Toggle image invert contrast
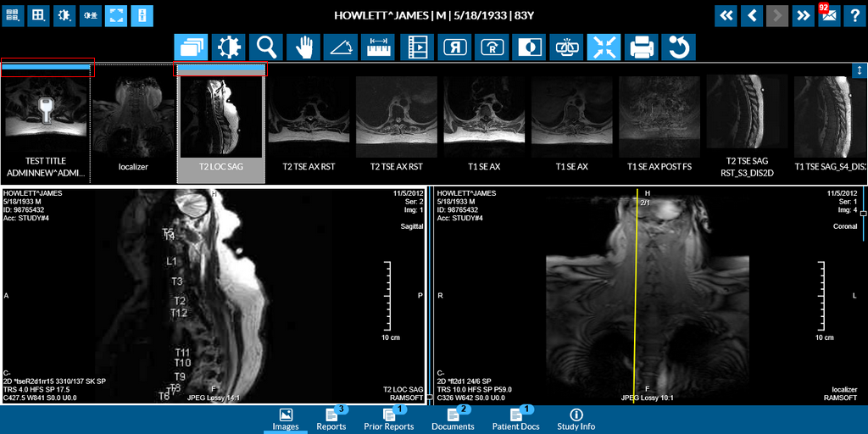This screenshot has height=434, width=868. pos(529,47)
